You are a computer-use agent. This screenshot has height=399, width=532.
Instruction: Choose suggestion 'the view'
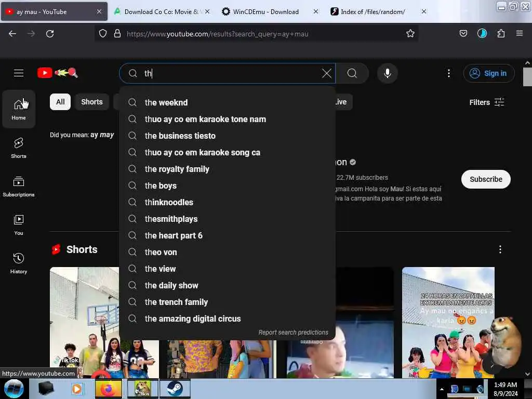228,269
